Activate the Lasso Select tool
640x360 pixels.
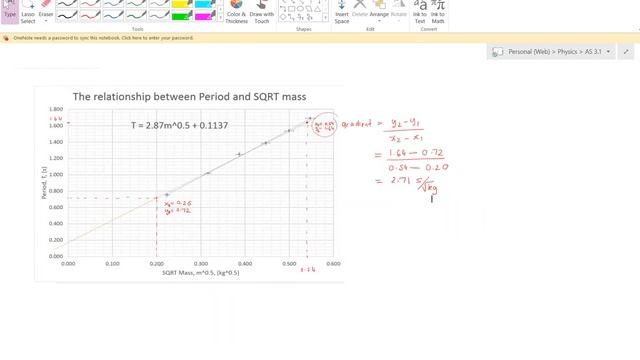(x=28, y=12)
